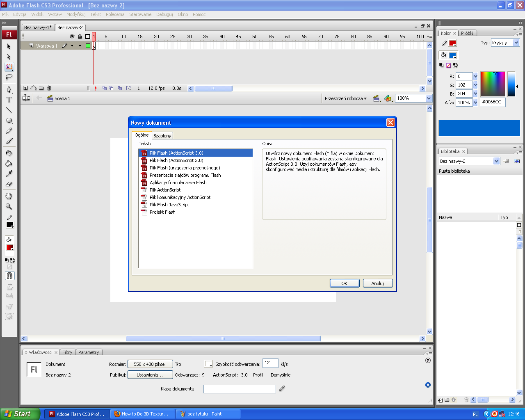This screenshot has width=525, height=420.
Task: Click the Edit Symbols icon
Action: pyautogui.click(x=388, y=98)
